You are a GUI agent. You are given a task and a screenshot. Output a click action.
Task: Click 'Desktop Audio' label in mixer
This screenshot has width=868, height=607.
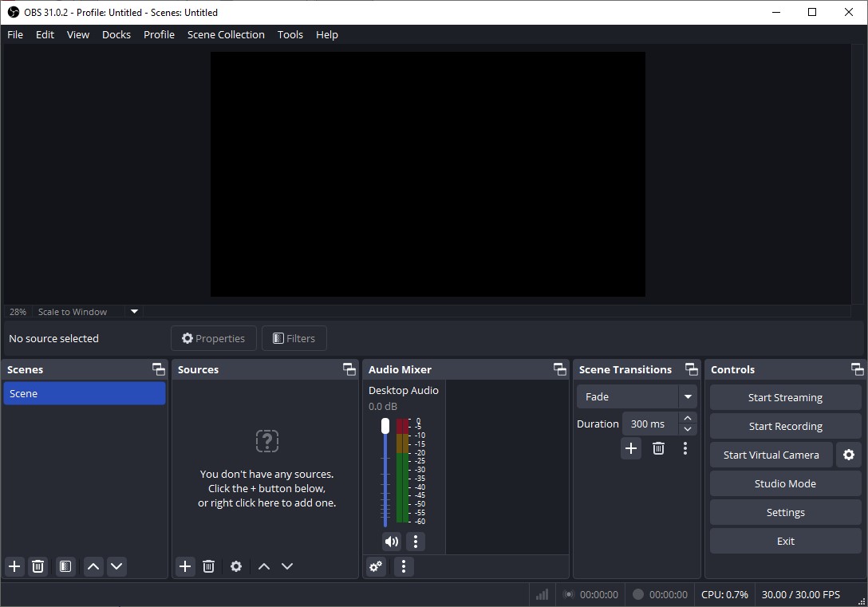(x=404, y=390)
